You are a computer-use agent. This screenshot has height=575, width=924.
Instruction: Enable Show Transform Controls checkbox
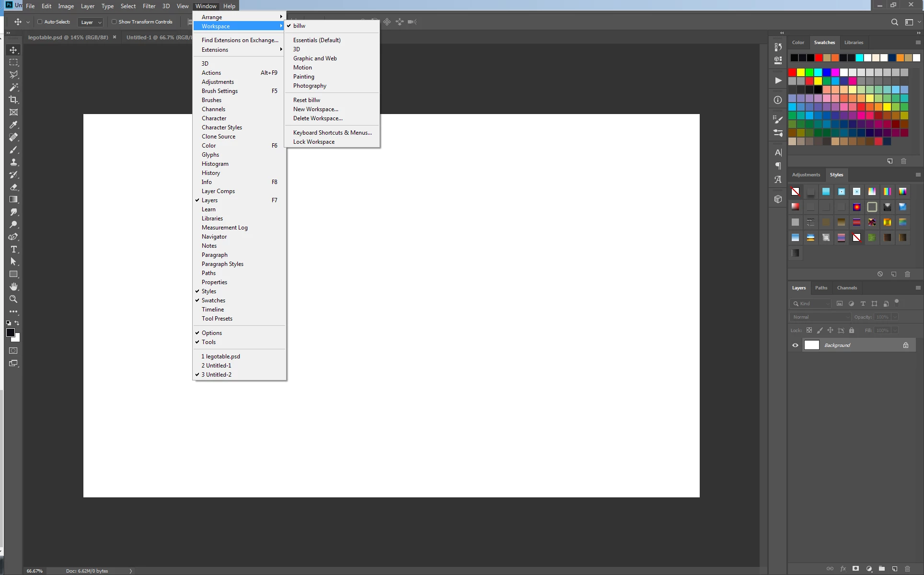click(x=114, y=22)
